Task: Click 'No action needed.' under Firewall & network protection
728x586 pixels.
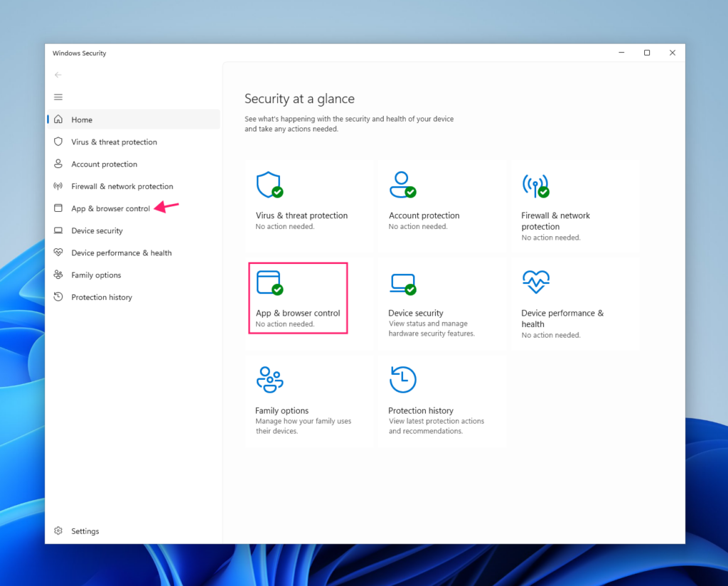Action: click(551, 238)
